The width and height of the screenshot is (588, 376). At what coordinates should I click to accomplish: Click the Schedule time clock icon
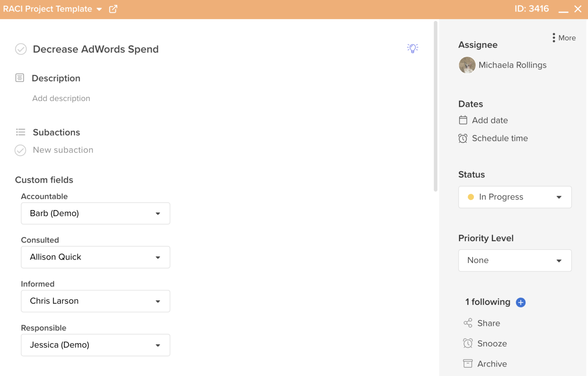(463, 138)
